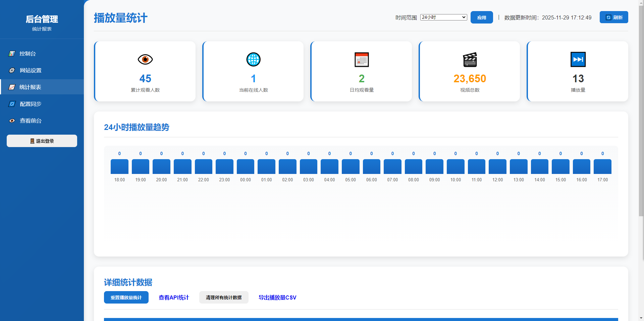Click the globe icon for online users
644x321 pixels.
point(253,59)
